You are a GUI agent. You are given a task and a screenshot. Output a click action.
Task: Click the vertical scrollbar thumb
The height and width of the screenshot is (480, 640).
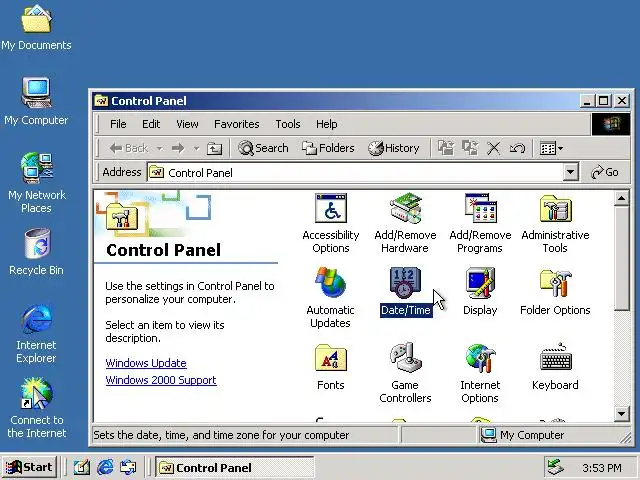point(621,259)
